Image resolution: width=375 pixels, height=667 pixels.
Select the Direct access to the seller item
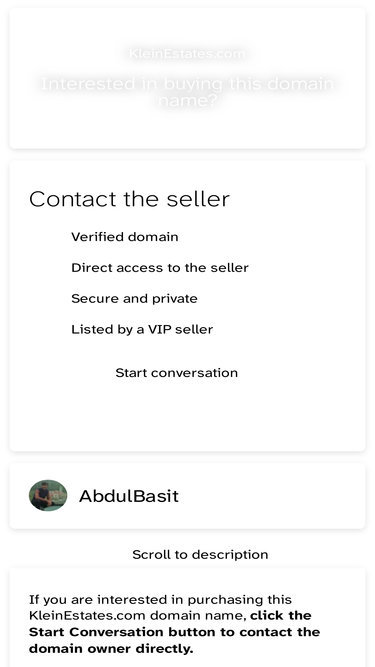(160, 268)
